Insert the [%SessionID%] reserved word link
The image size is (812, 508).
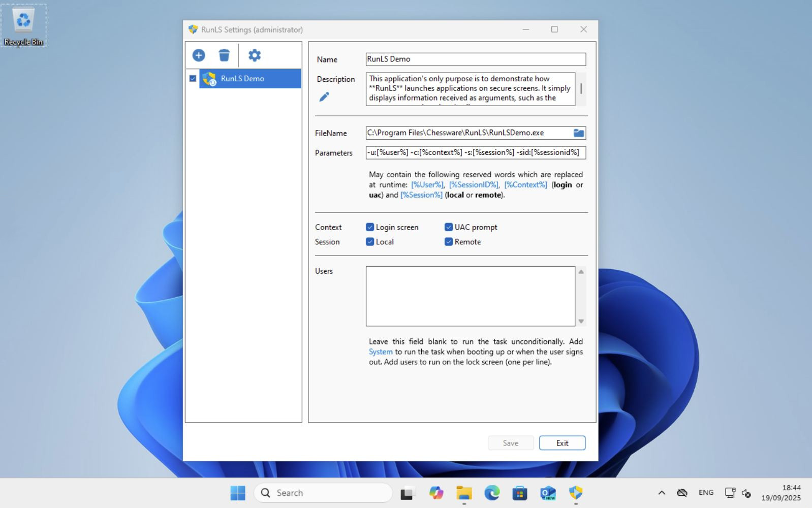(474, 185)
